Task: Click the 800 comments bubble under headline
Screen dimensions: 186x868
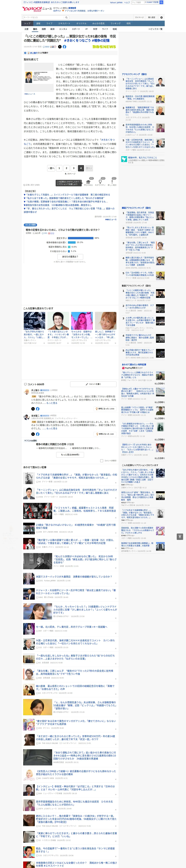Action: [46, 47]
